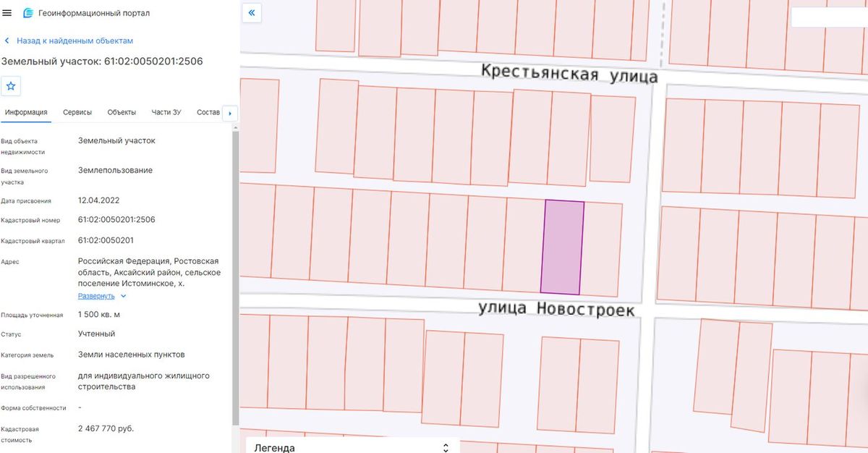The height and width of the screenshot is (453, 868).
Task: Click the map search input field
Action: coord(829,17)
